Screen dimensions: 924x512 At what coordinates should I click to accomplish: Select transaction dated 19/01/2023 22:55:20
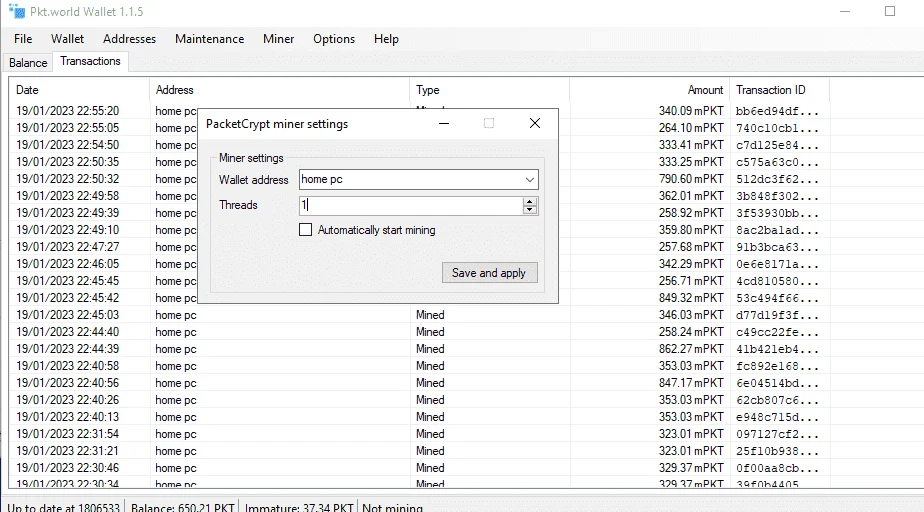(67, 111)
